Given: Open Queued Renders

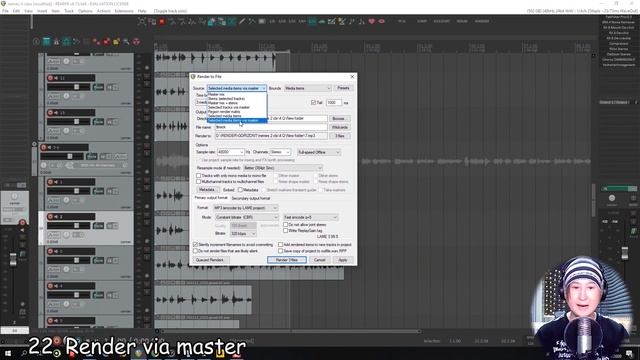Looking at the screenshot, I should tap(210, 260).
